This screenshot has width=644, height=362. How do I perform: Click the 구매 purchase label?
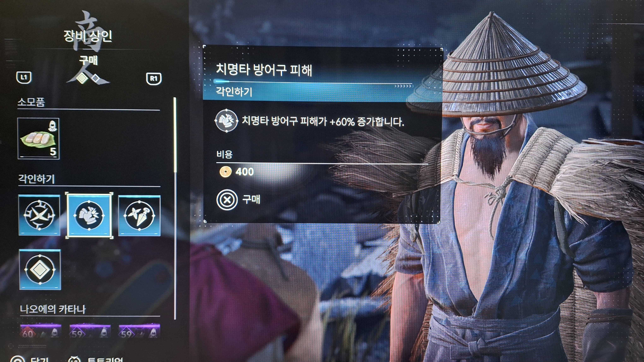pos(251,199)
